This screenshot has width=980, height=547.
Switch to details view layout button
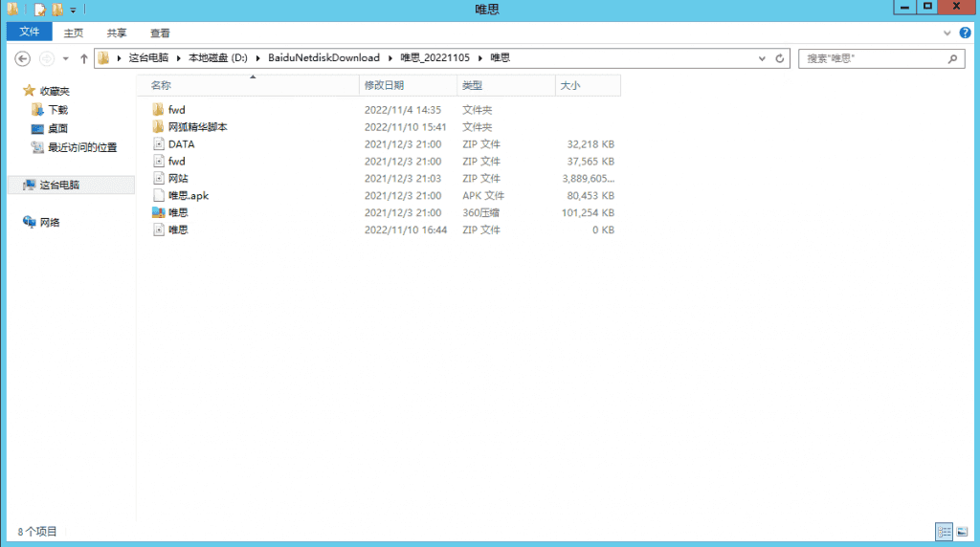tap(944, 532)
